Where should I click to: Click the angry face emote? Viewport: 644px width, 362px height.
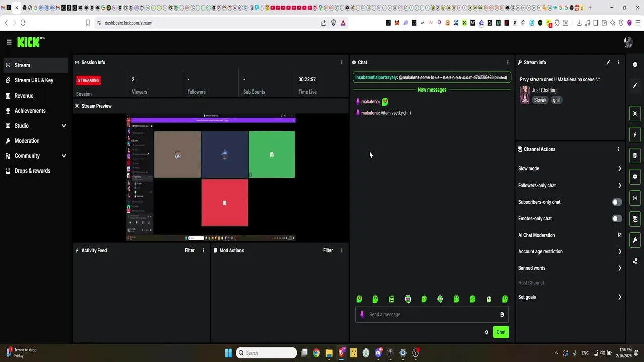click(391, 299)
